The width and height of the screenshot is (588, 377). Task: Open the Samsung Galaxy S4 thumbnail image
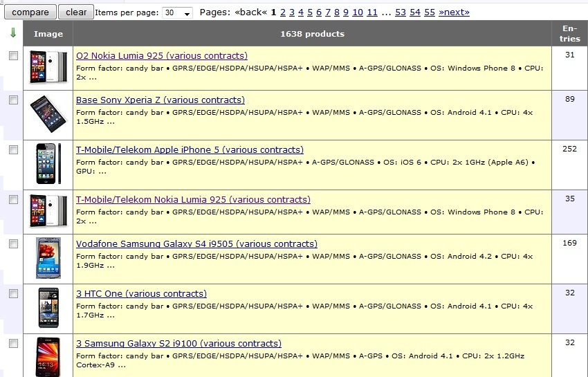coord(48,259)
